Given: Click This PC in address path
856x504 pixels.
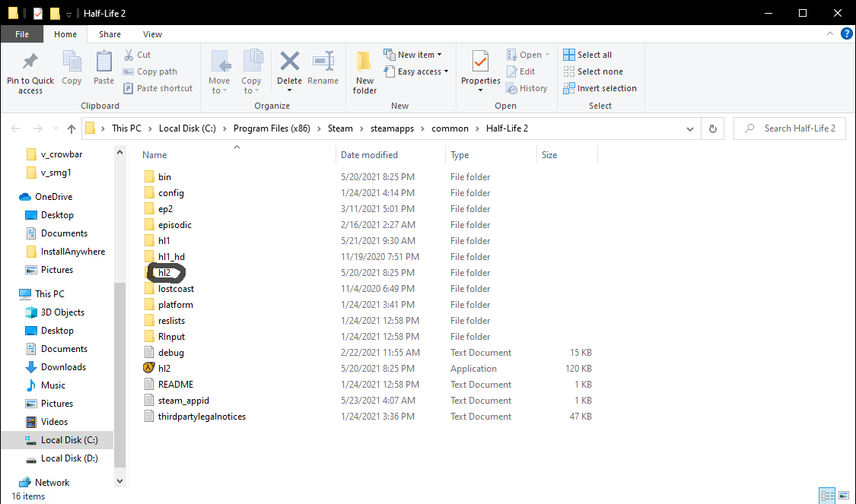Looking at the screenshot, I should coord(126,128).
